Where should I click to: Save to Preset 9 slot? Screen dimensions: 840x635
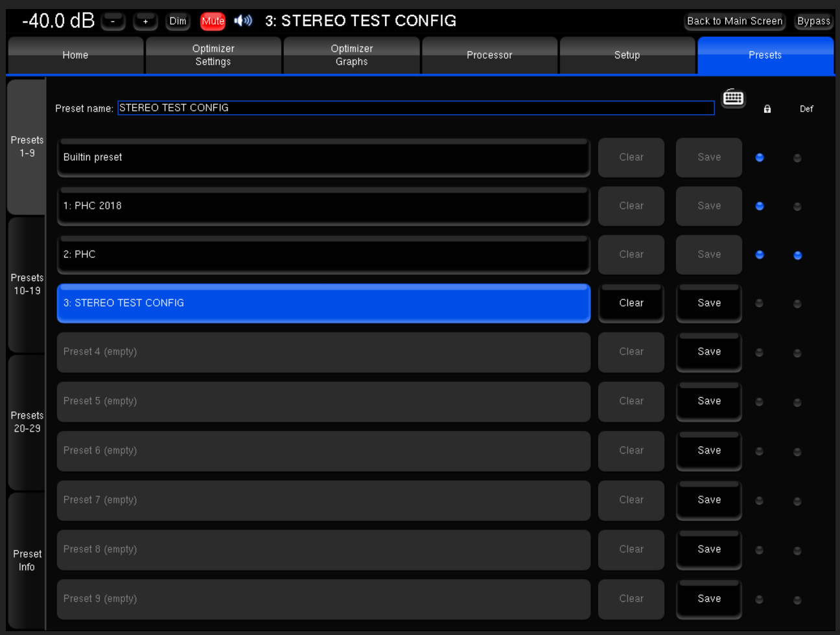point(709,599)
